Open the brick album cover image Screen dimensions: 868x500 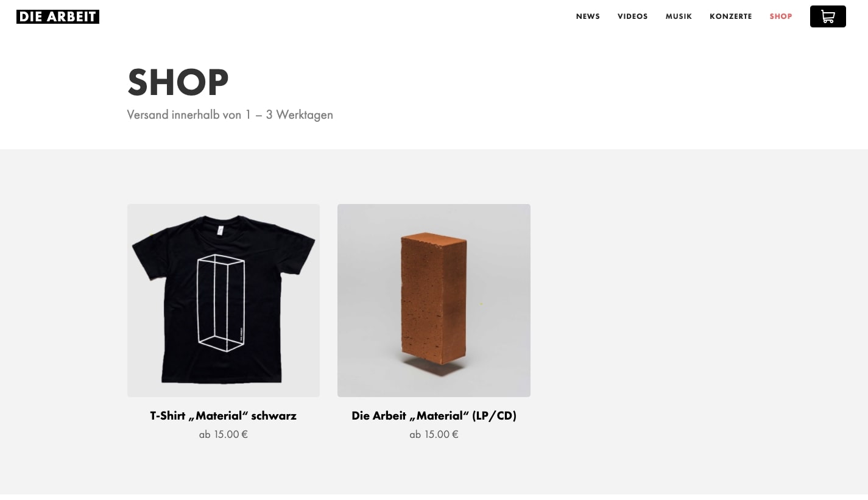[434, 300]
